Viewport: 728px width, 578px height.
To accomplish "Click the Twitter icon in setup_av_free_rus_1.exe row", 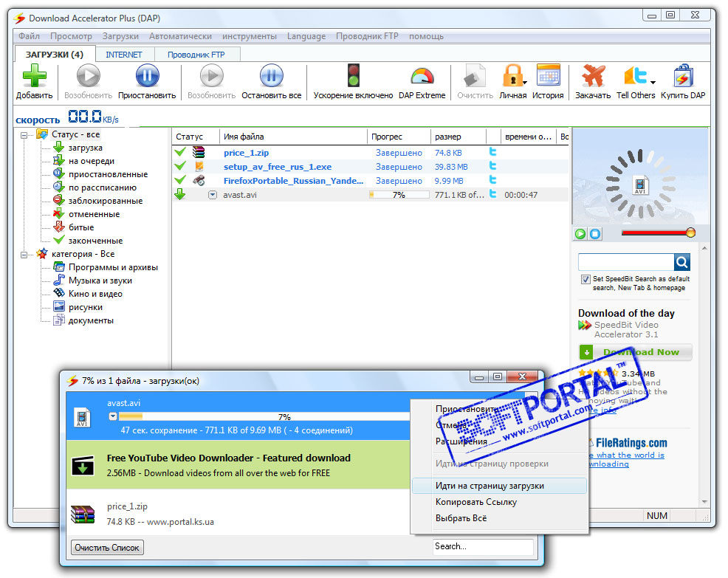I will pos(493,166).
